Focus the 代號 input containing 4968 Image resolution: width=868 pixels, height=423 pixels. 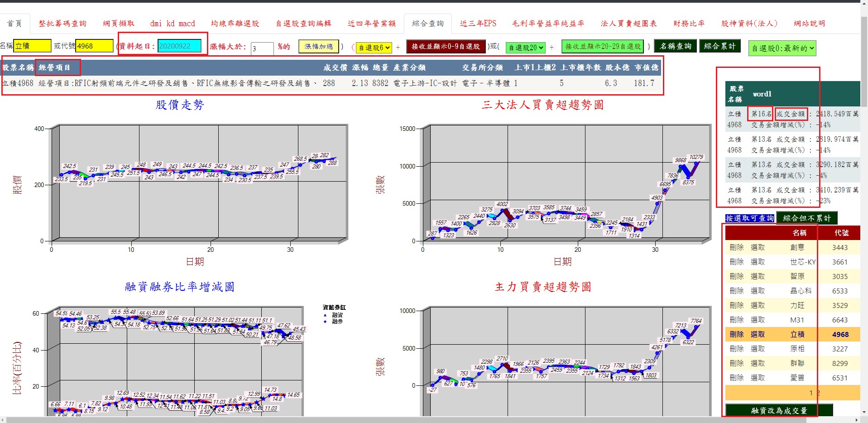tap(94, 46)
